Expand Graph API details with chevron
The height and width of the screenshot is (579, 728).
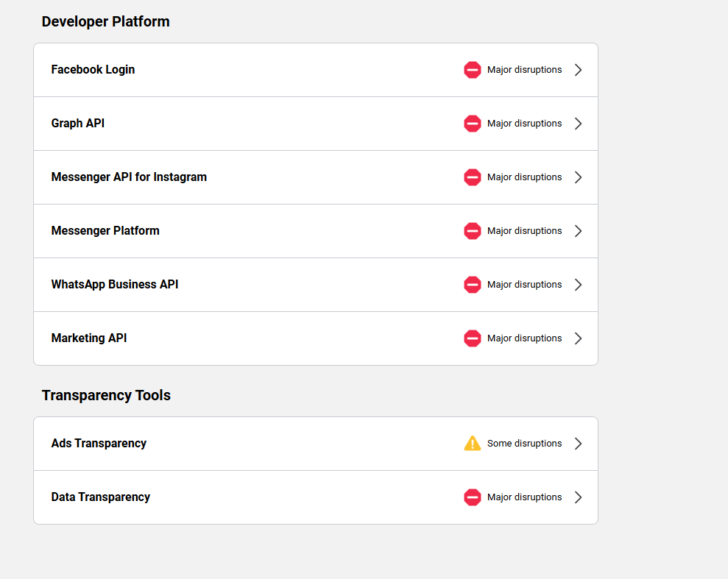[578, 124]
